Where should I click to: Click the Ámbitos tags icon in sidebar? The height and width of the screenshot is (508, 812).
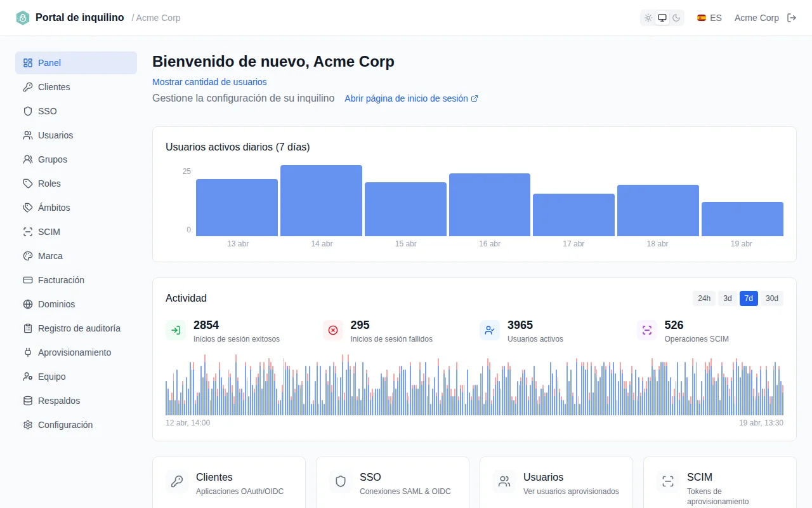click(28, 208)
